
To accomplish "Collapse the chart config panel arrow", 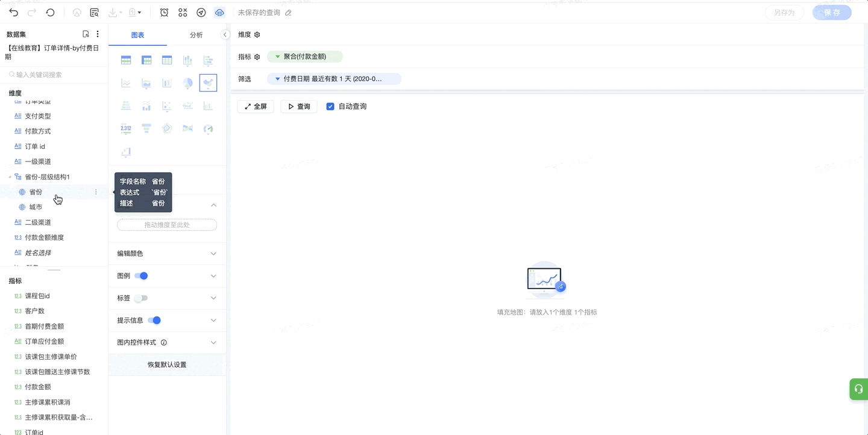I will [225, 35].
